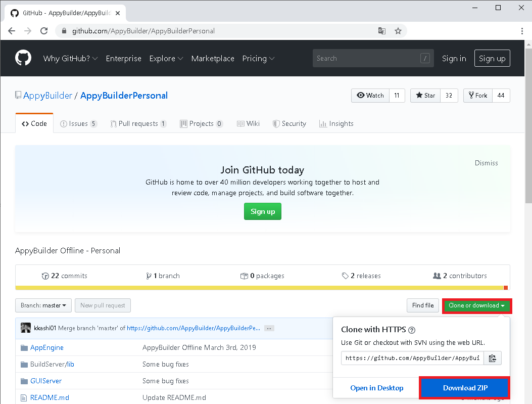
Task: Click the watchers count 11
Action: point(397,96)
